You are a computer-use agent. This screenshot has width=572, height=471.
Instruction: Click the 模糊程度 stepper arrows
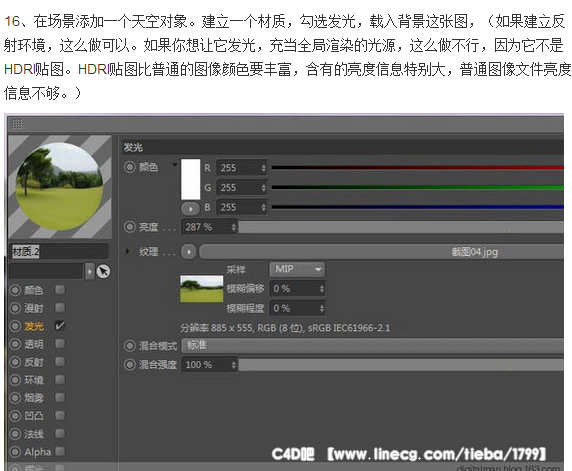(322, 308)
